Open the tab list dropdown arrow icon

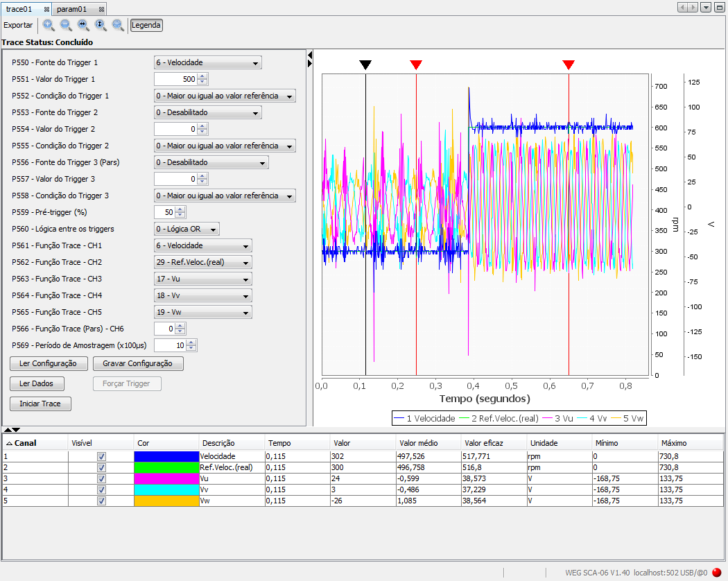pyautogui.click(x=706, y=7)
